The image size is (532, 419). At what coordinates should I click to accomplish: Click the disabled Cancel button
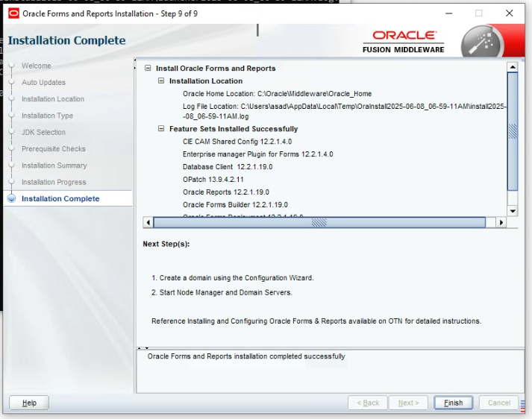tap(498, 403)
